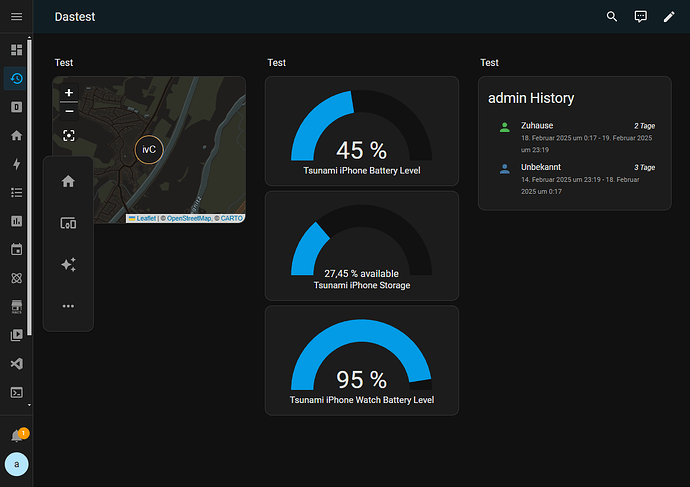The width and height of the screenshot is (690, 487).
Task: Click the Leaflet link on the map
Action: point(145,218)
